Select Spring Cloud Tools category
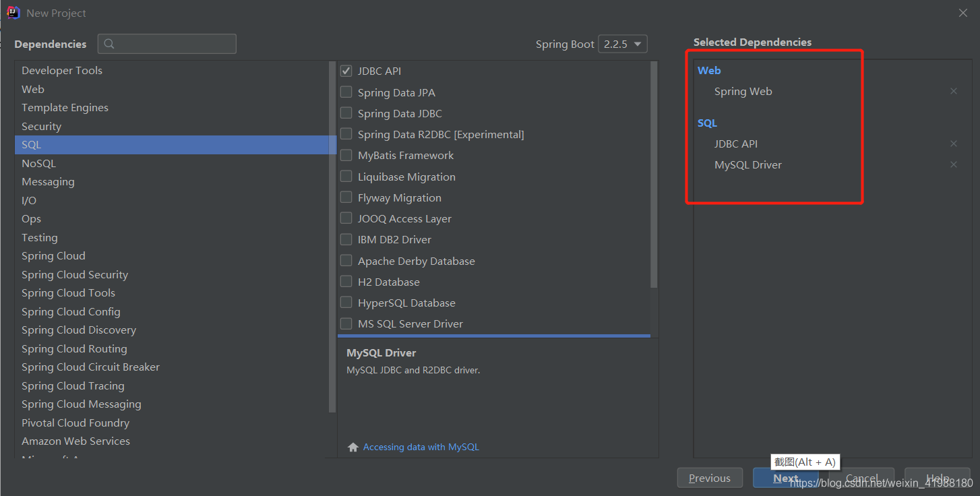 click(171, 293)
